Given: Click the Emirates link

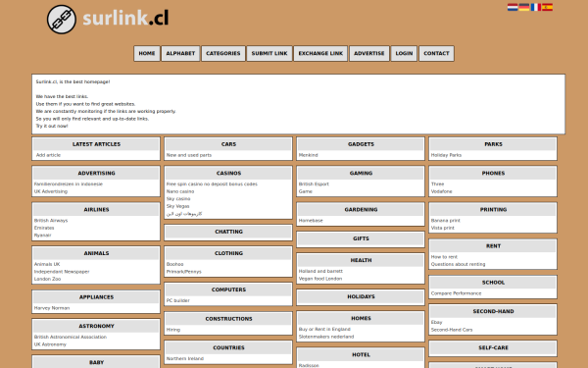Looking at the screenshot, I should pos(44,228).
